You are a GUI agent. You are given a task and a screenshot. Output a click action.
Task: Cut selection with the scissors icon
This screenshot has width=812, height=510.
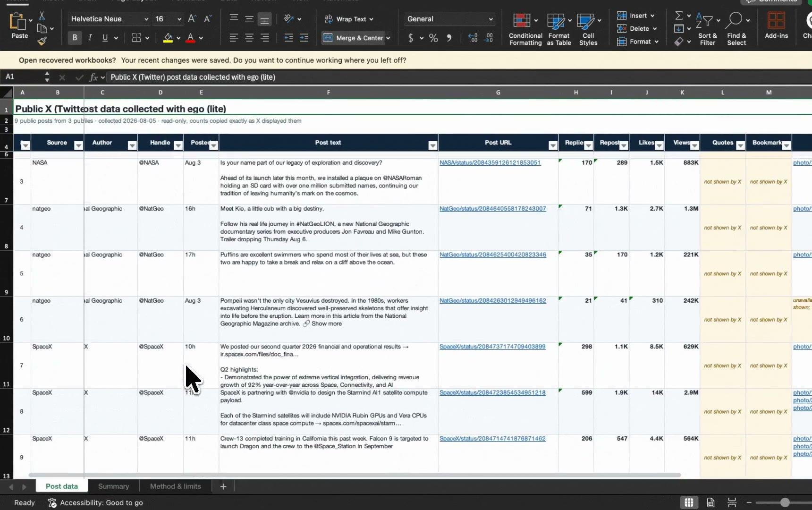click(x=42, y=16)
